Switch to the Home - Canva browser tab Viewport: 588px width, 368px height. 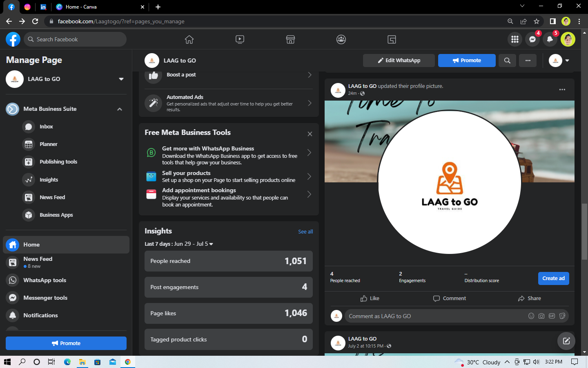click(x=100, y=7)
